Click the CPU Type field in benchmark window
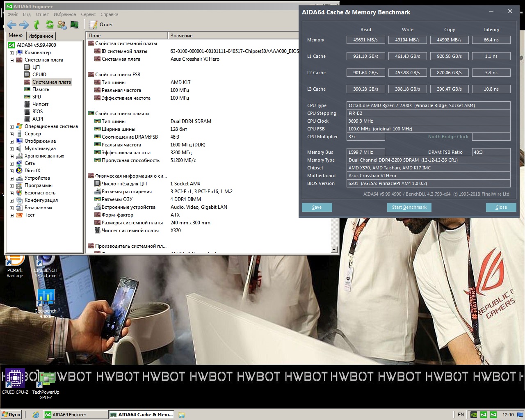Screen dimensions: 525x420 pos(428,105)
